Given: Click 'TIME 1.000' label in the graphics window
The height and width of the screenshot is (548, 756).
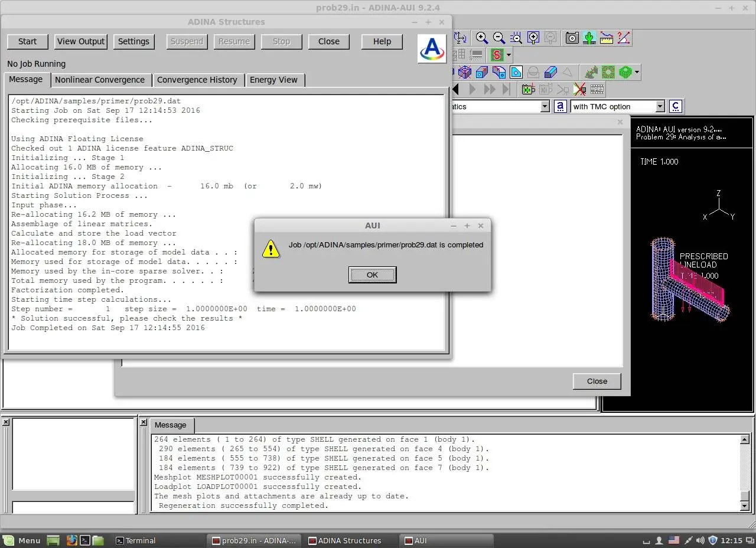Looking at the screenshot, I should point(659,162).
